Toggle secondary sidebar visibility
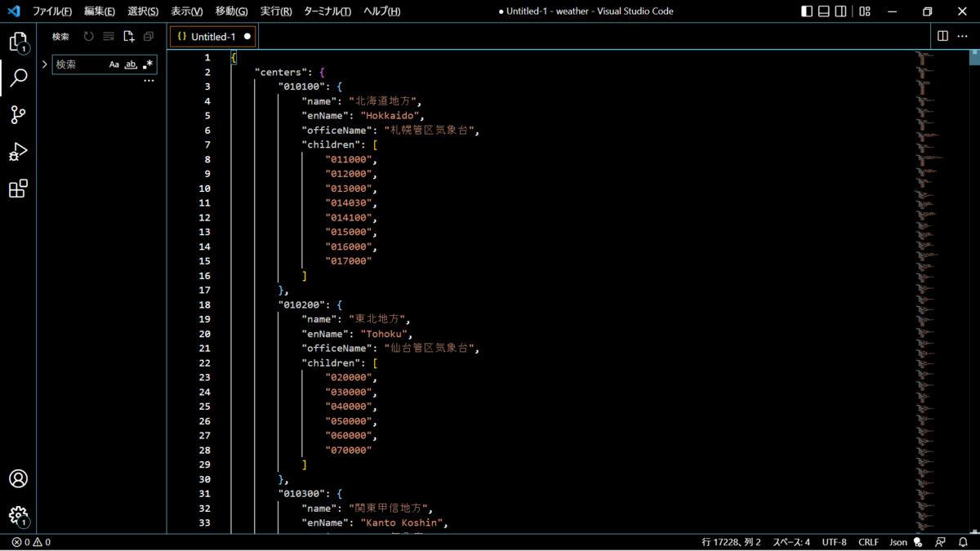The height and width of the screenshot is (551, 980). (841, 11)
